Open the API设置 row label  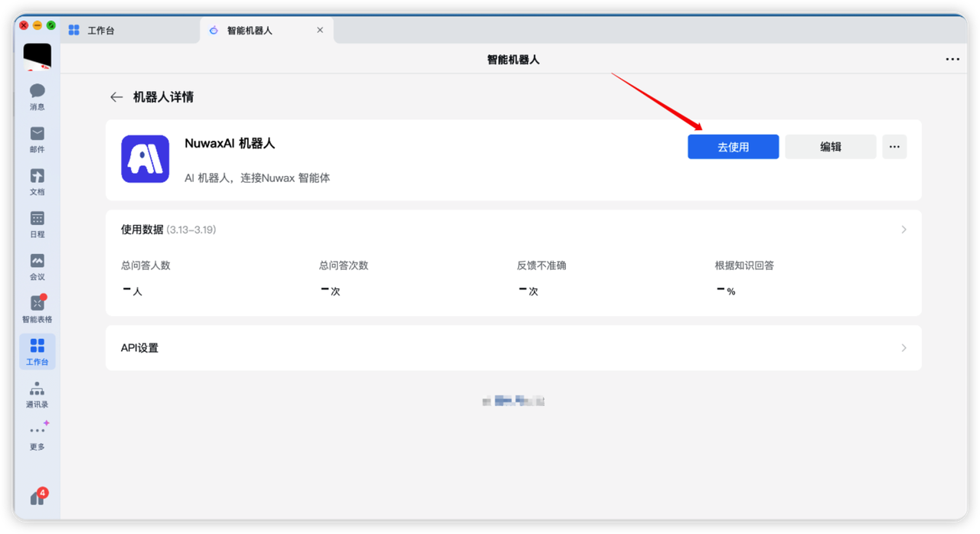139,348
